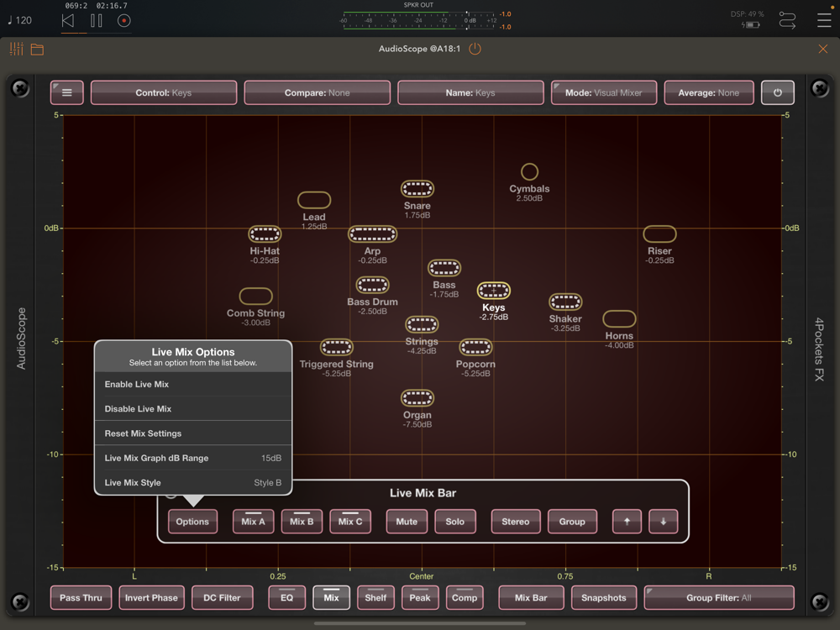The height and width of the screenshot is (630, 840).
Task: Click the Mix Bar button
Action: point(531,598)
